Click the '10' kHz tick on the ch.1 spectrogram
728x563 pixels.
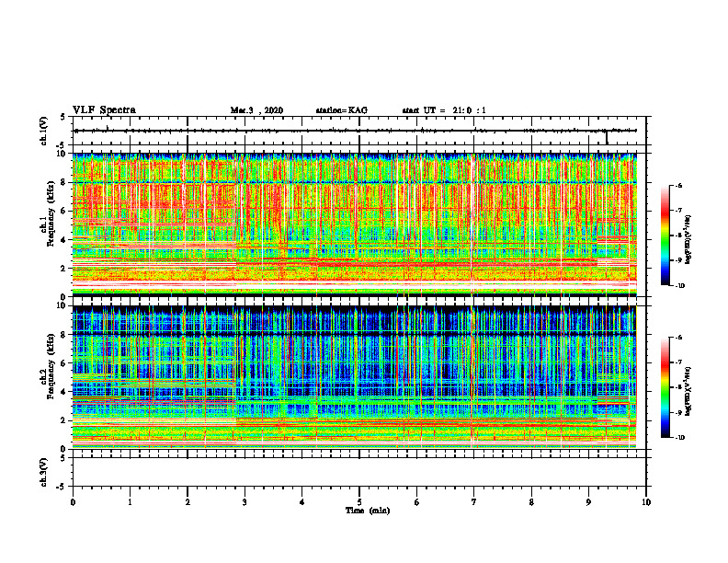click(x=63, y=154)
